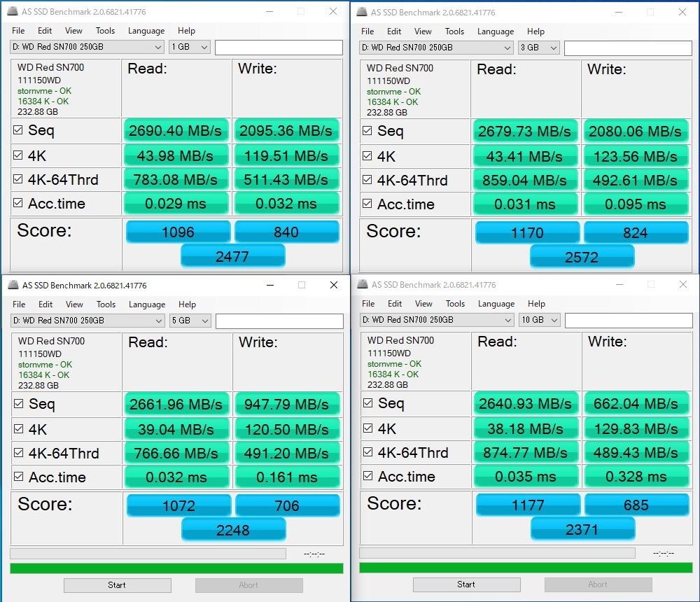Viewport: 700px width, 602px height.
Task: Click green progress bar in 10 GB window
Action: pyautogui.click(x=526, y=567)
